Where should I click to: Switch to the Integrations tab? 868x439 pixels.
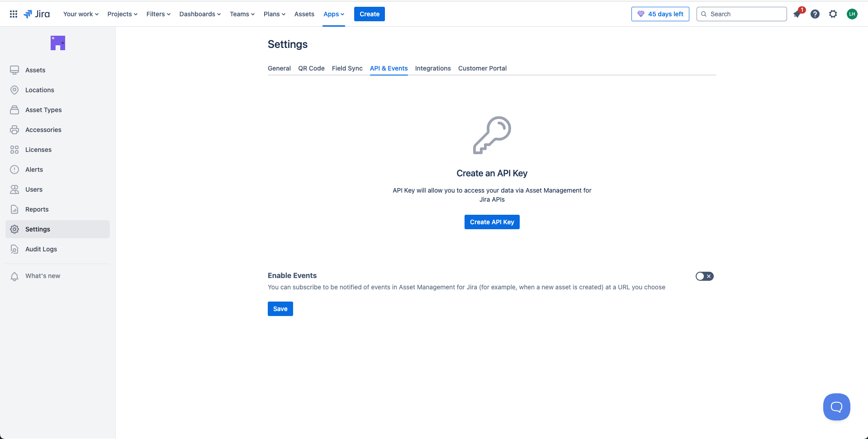tap(433, 68)
